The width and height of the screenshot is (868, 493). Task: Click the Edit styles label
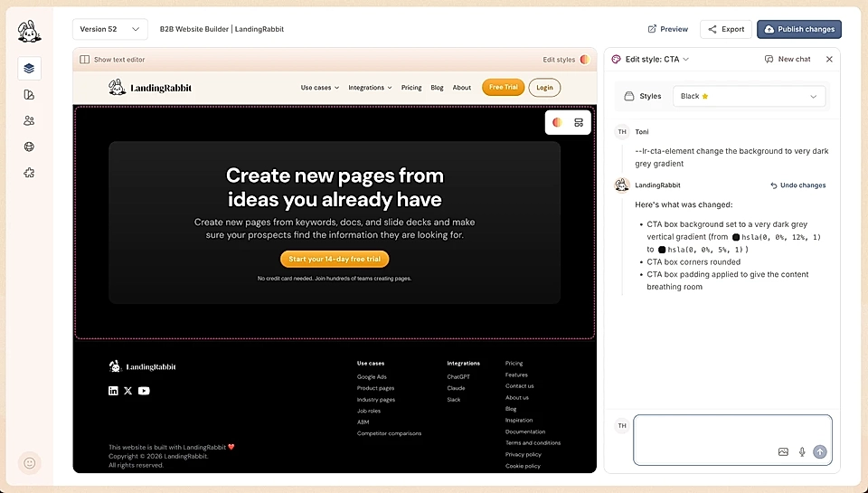coord(559,60)
